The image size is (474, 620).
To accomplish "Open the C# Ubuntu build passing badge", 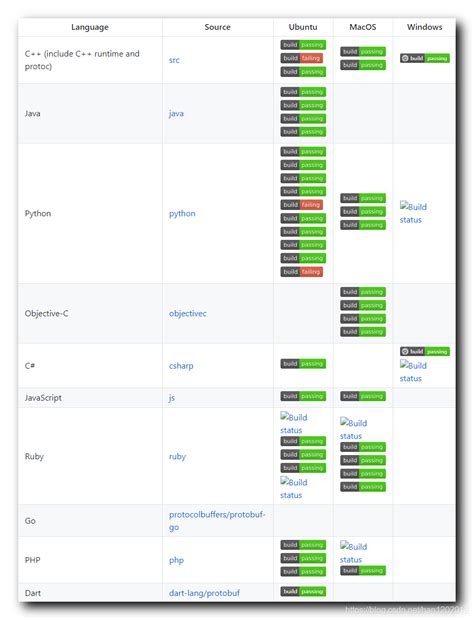I will coord(303,364).
